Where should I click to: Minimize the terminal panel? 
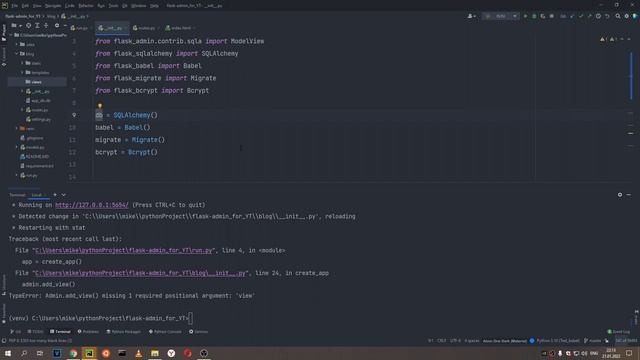click(629, 195)
